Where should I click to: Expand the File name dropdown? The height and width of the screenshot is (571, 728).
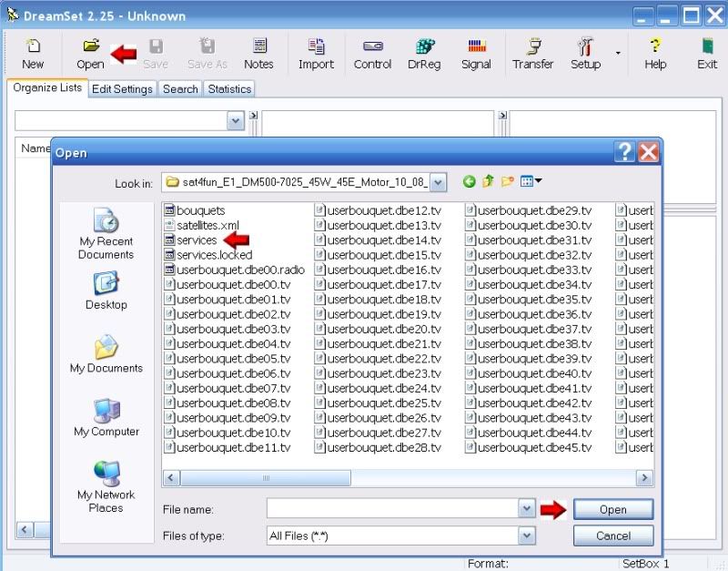click(x=527, y=509)
